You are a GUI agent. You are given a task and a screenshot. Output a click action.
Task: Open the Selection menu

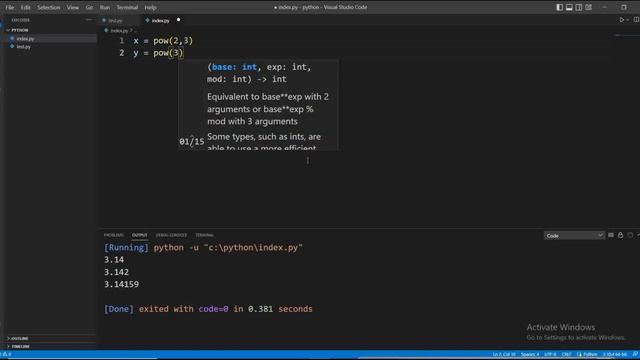[x=49, y=7]
